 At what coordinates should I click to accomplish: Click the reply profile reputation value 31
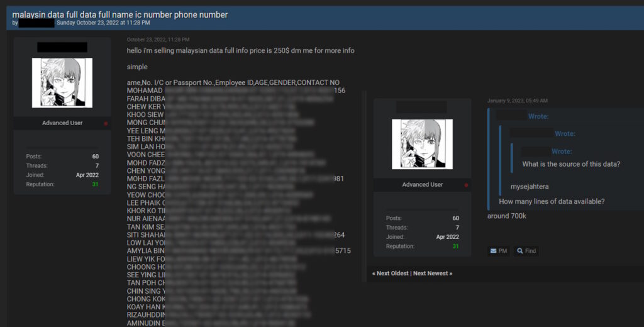[x=455, y=247]
